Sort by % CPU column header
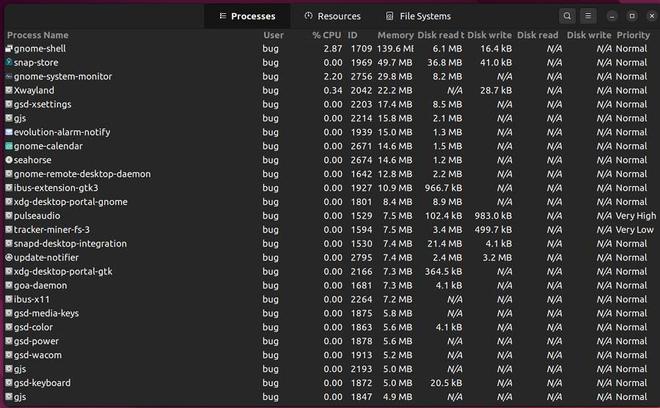Viewport: 660px width, 408px height. 327,35
